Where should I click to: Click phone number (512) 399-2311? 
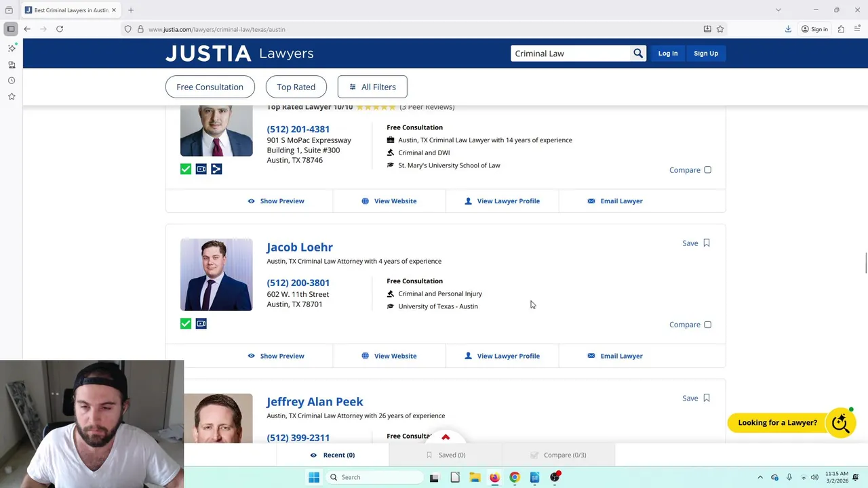pos(298,438)
